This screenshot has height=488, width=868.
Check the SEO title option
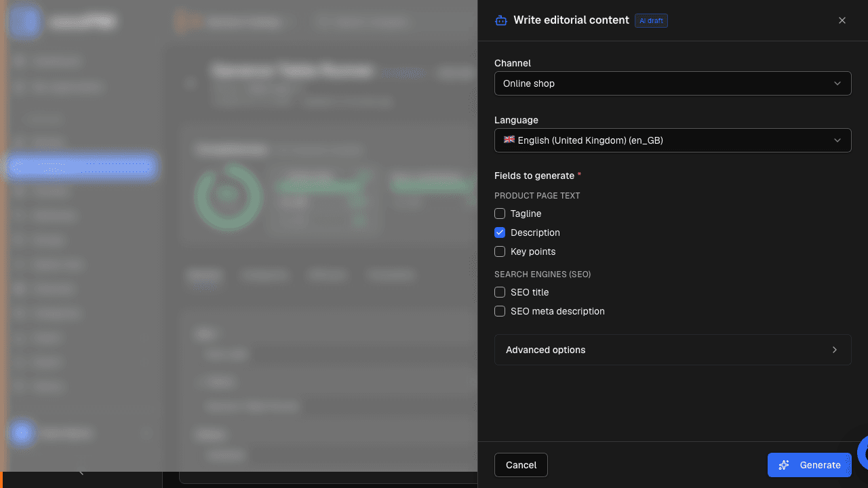pyautogui.click(x=500, y=292)
